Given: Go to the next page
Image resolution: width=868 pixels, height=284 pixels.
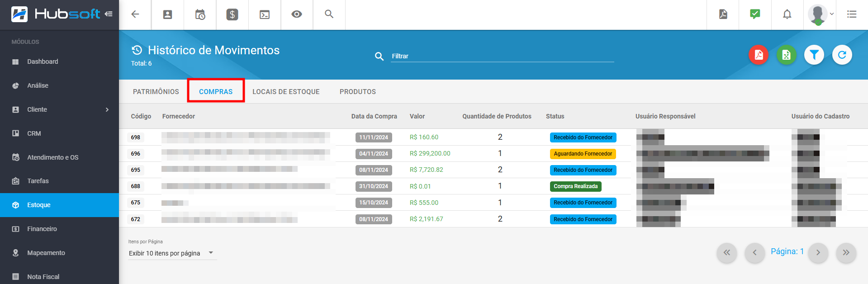Looking at the screenshot, I should [818, 253].
